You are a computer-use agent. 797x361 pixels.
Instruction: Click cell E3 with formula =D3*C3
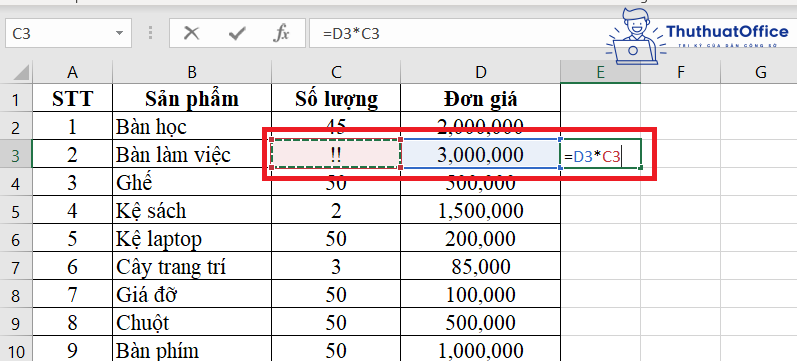[600, 154]
